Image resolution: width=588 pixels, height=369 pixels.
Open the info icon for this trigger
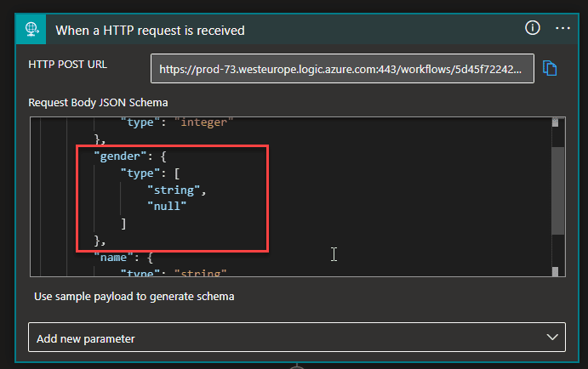coord(533,28)
